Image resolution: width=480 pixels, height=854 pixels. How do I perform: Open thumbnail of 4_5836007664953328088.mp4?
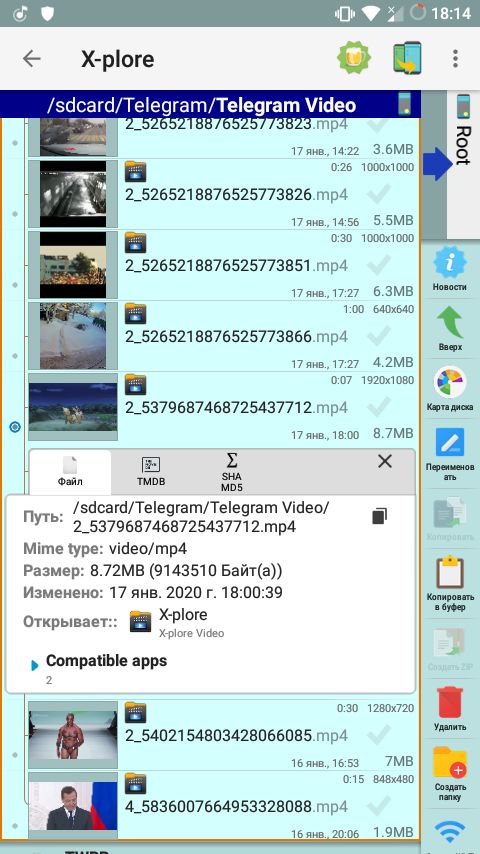[x=73, y=806]
